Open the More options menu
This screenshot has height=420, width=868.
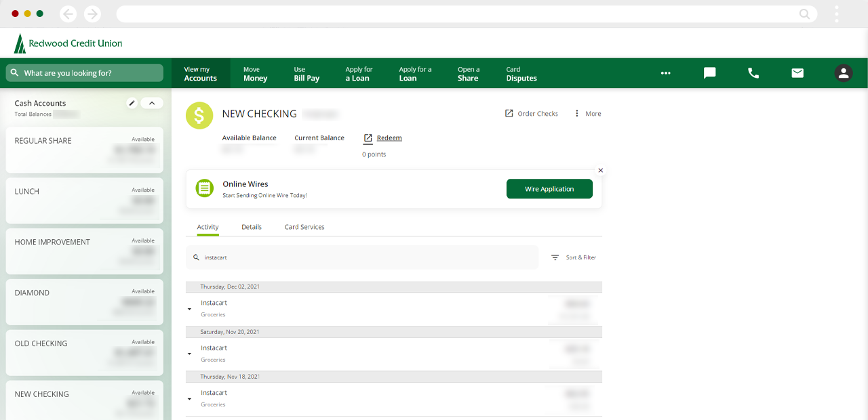587,114
